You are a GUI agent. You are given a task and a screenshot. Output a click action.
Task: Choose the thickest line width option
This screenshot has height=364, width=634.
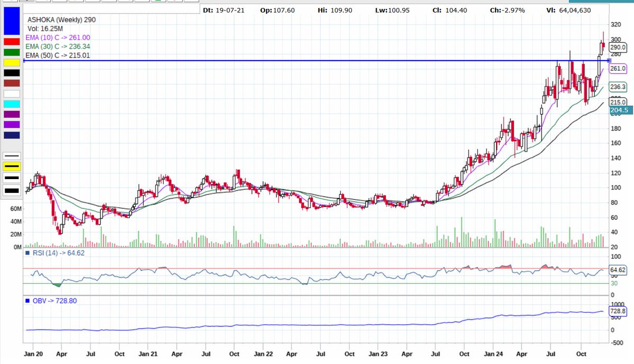coord(12,190)
